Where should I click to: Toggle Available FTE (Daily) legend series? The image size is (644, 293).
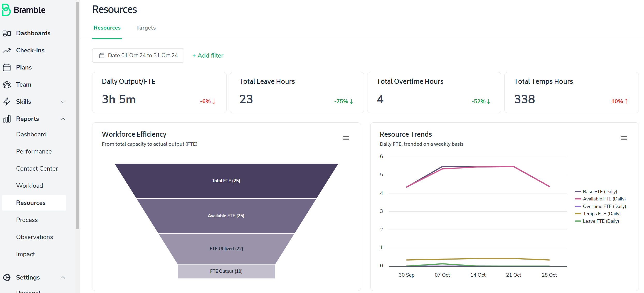click(x=604, y=199)
